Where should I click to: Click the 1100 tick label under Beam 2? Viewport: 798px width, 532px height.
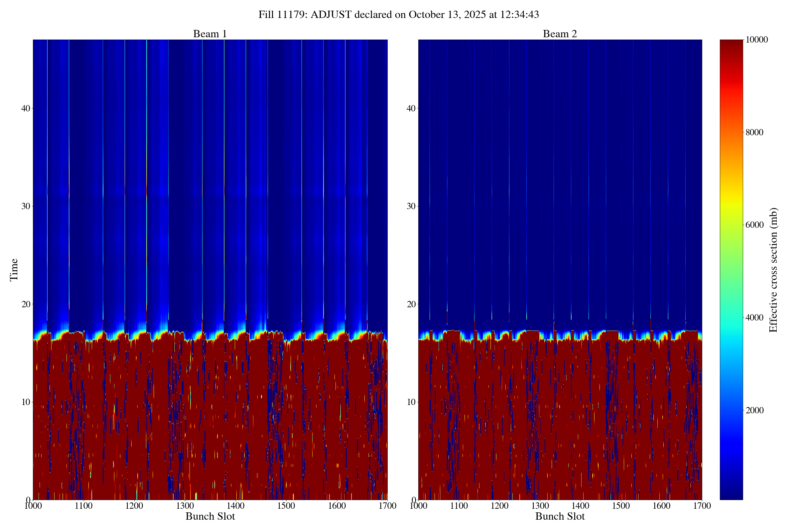[459, 506]
